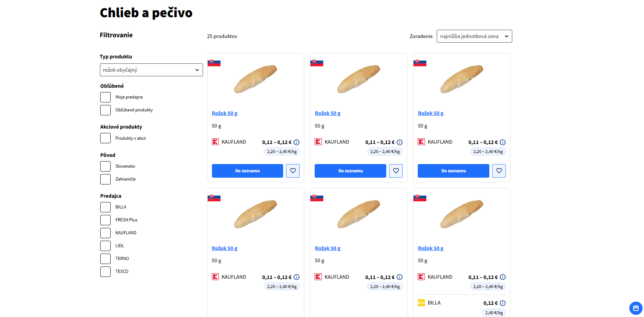Image resolution: width=644 pixels, height=317 pixels.
Task: Favorite the second Rožok product with the heart
Action: (396, 171)
